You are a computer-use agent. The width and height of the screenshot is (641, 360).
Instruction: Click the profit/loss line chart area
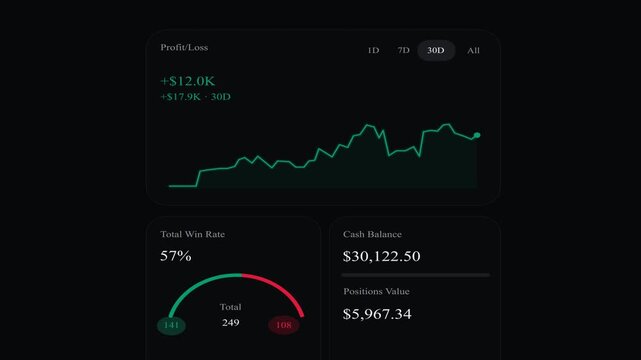[323, 156]
